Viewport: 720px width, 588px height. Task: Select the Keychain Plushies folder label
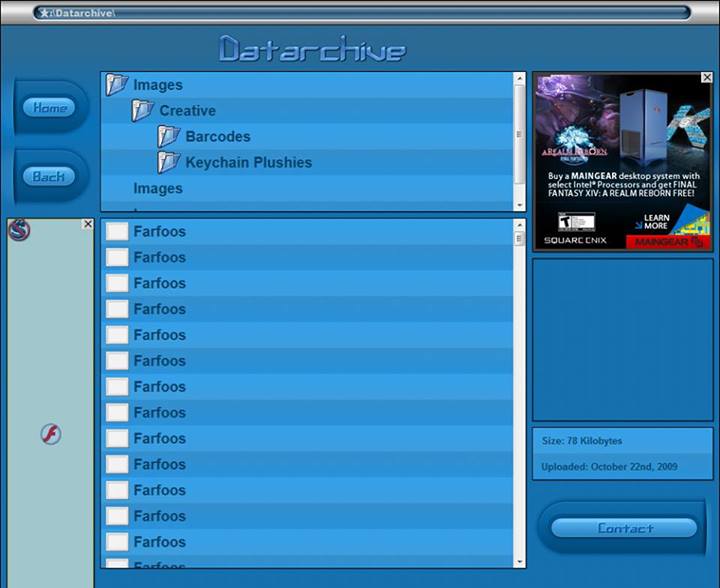[248, 163]
